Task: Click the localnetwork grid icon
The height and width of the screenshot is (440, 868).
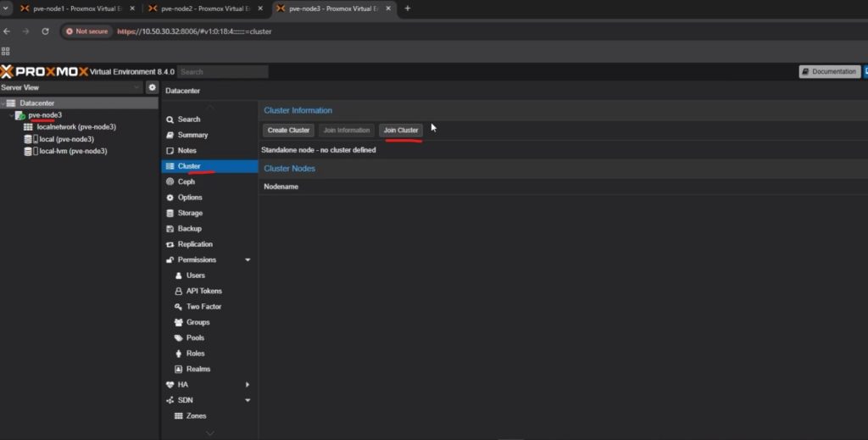Action: point(28,126)
